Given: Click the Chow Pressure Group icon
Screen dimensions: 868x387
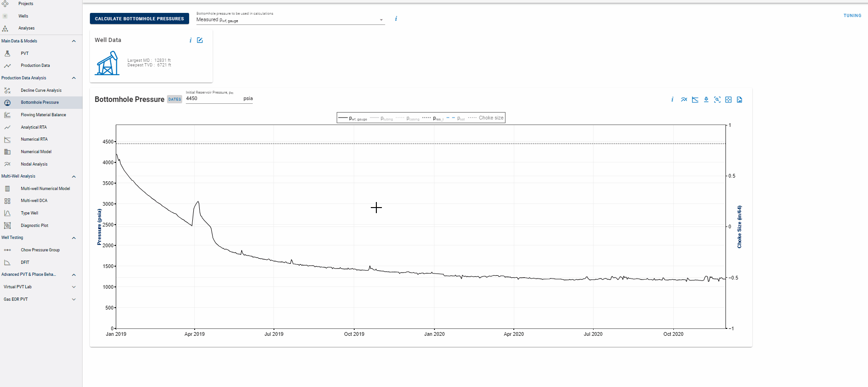Looking at the screenshot, I should tap(7, 250).
